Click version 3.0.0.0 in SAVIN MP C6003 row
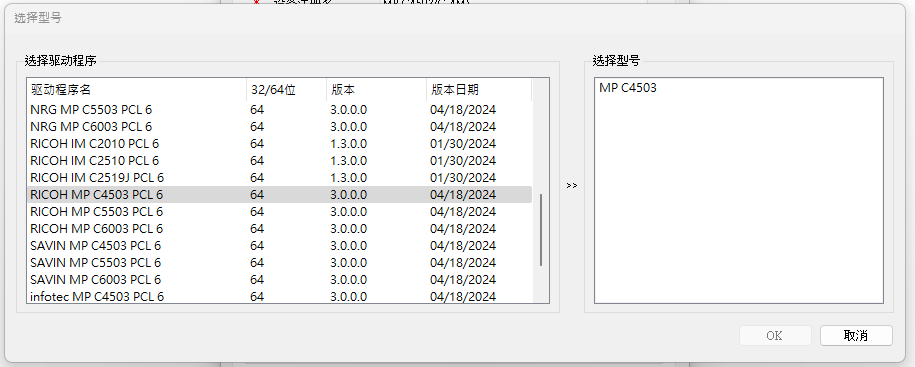This screenshot has height=367, width=915. click(x=348, y=279)
